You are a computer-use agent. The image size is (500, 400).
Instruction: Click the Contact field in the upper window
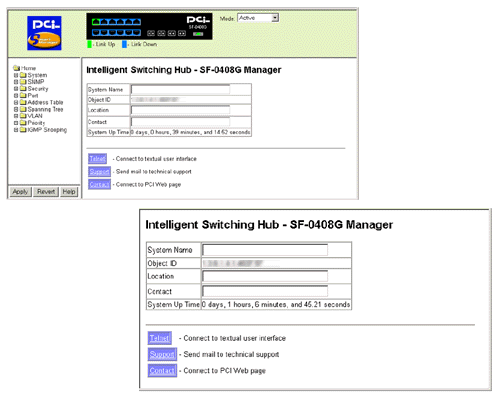click(x=180, y=122)
